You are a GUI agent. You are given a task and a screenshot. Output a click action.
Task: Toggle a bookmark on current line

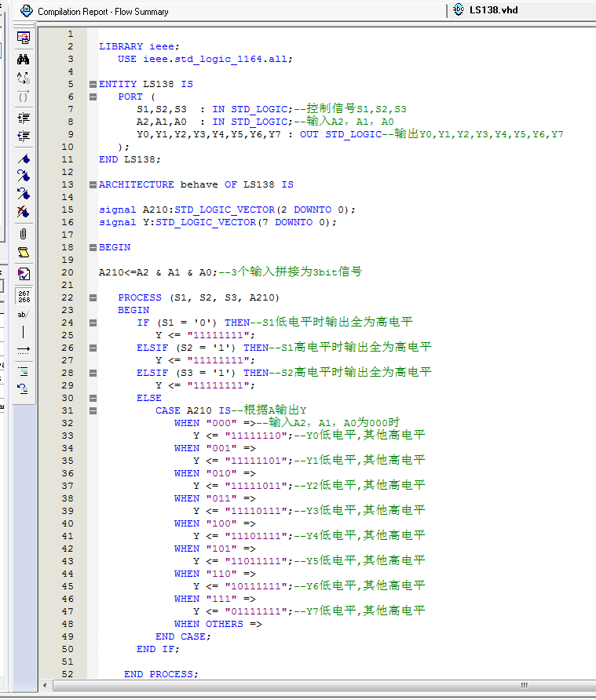(24, 159)
